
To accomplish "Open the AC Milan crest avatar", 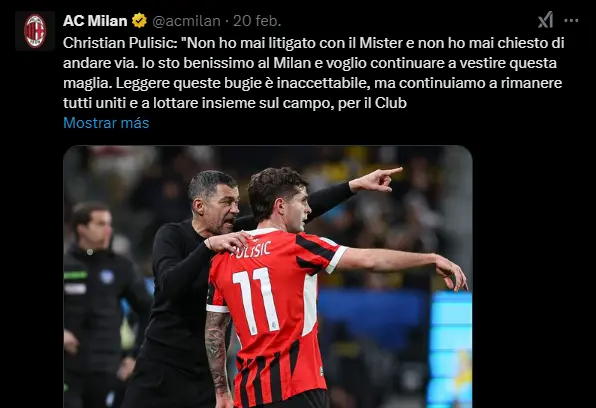I will click(35, 31).
